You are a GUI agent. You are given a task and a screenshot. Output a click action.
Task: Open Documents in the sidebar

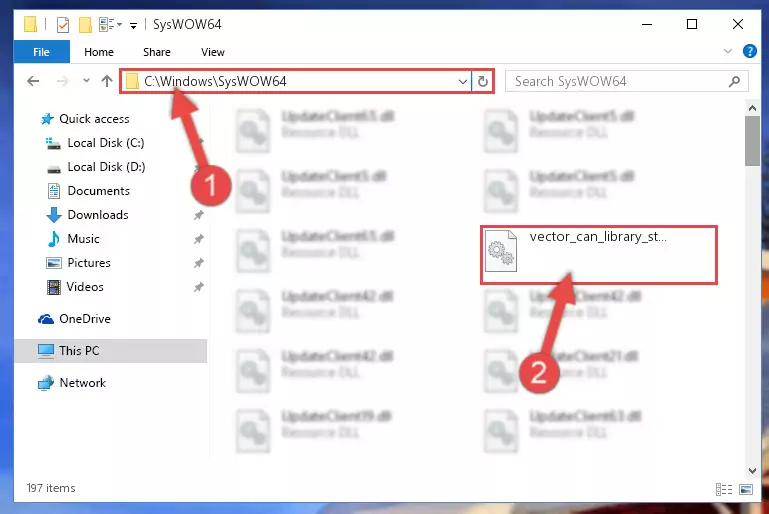click(99, 191)
